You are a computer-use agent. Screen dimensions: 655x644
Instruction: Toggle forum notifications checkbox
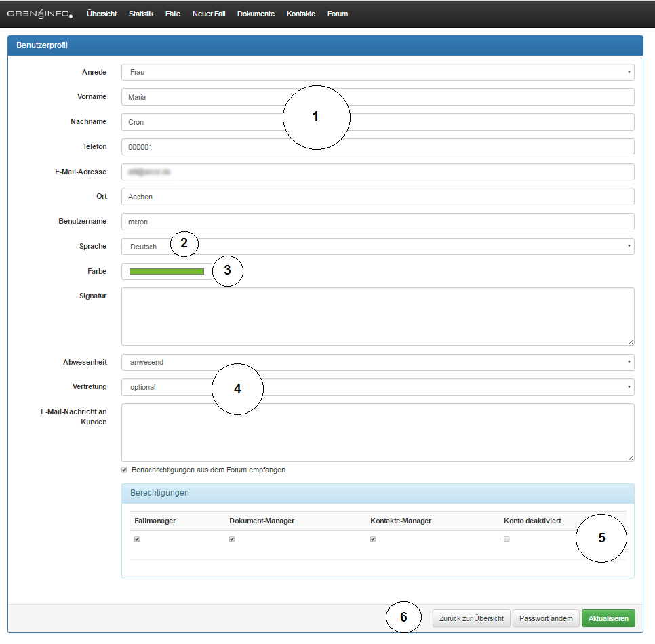coord(124,470)
